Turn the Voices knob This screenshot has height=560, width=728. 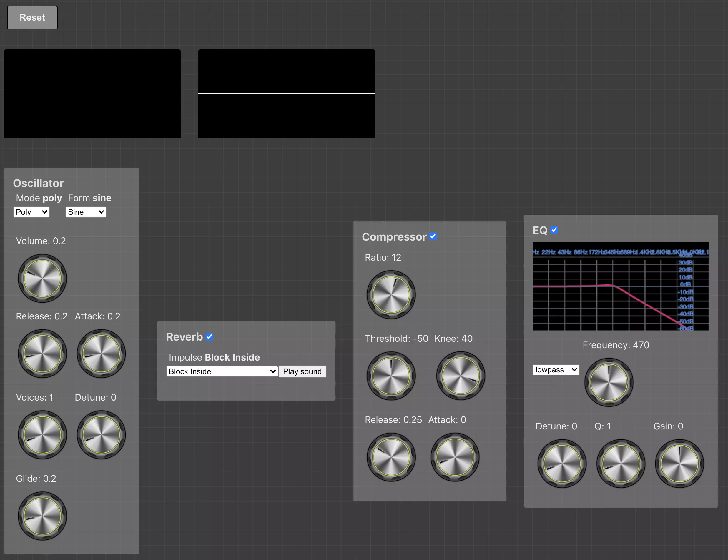tap(42, 435)
